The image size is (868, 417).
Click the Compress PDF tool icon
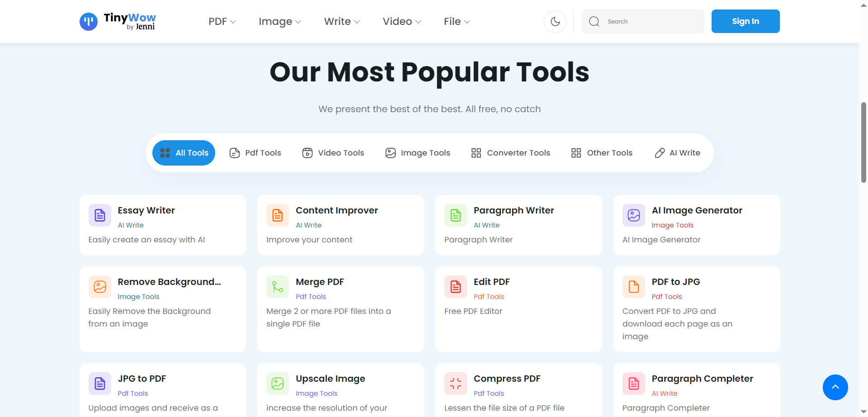pyautogui.click(x=455, y=383)
